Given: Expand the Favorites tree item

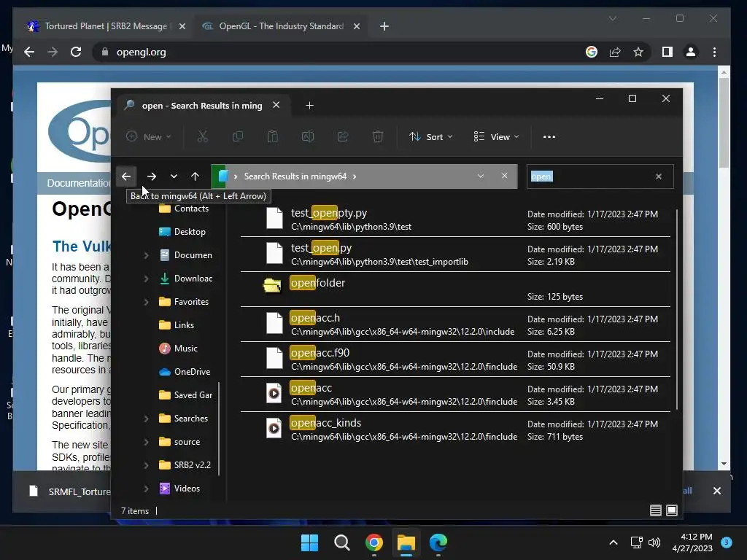Looking at the screenshot, I should pos(146,302).
